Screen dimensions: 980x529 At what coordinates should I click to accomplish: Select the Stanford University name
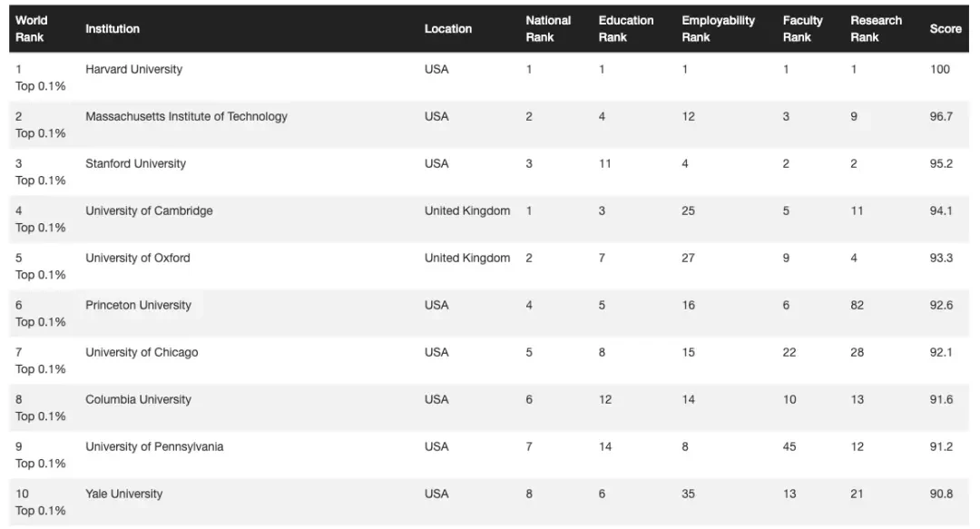135,164
